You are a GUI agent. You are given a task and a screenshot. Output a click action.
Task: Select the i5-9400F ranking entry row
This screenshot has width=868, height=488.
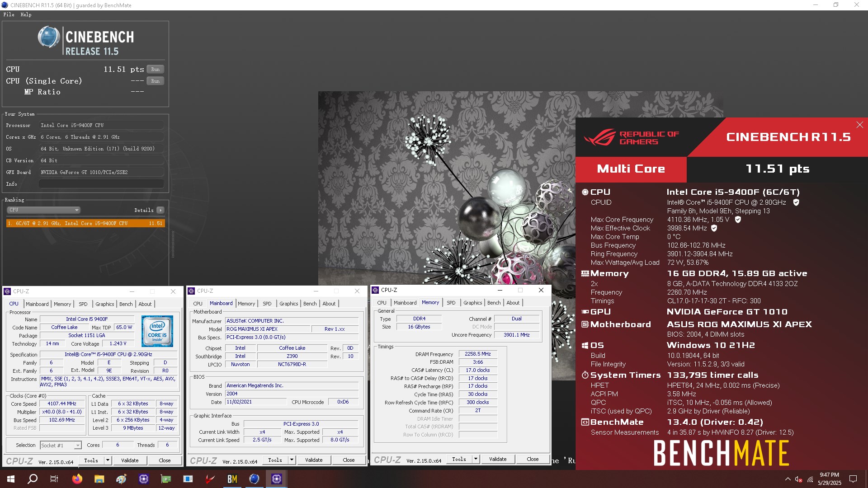click(85, 223)
